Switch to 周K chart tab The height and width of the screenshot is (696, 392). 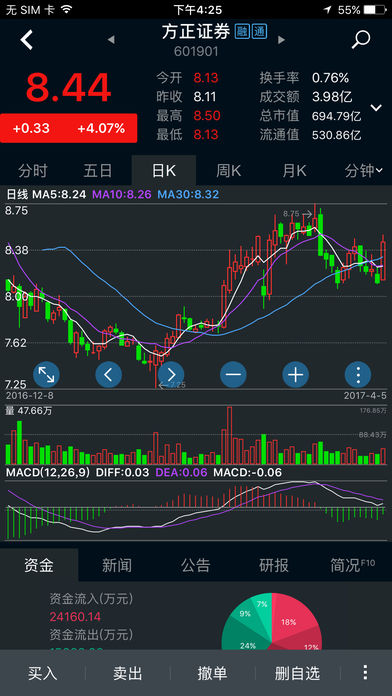click(x=229, y=171)
